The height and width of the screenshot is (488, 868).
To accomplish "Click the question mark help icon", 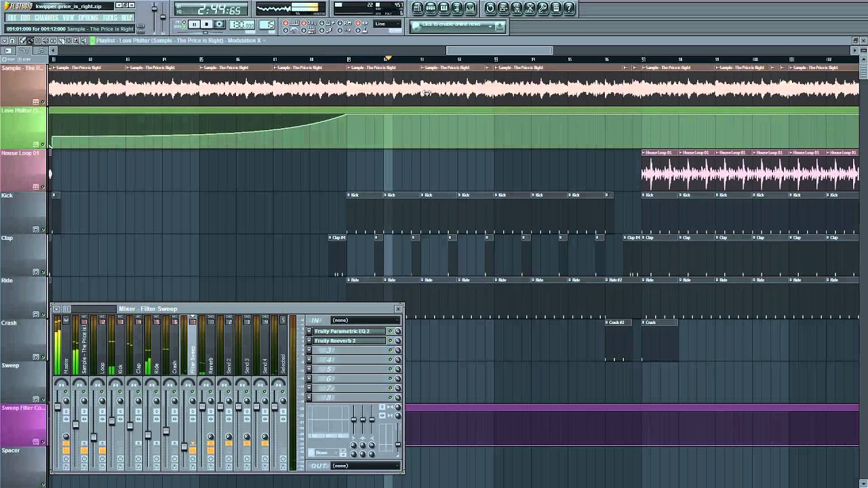I will (x=569, y=8).
